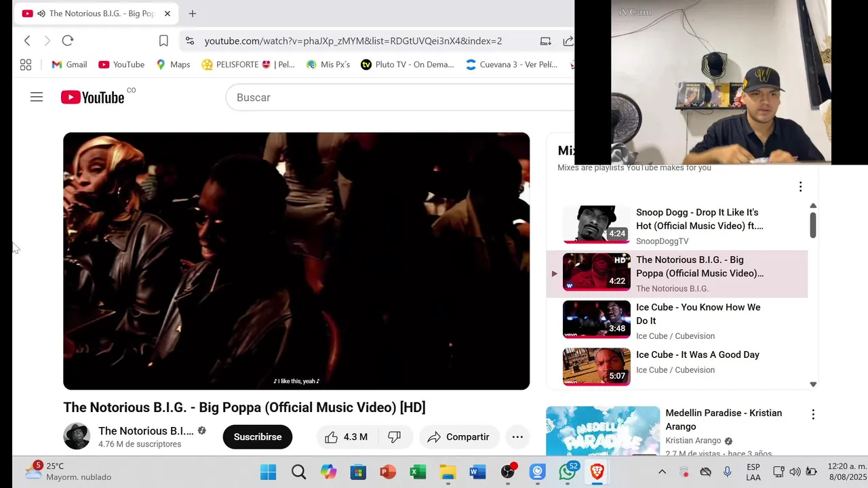Image resolution: width=868 pixels, height=488 pixels.
Task: Click the Buscar search field
Action: pyautogui.click(x=400, y=98)
